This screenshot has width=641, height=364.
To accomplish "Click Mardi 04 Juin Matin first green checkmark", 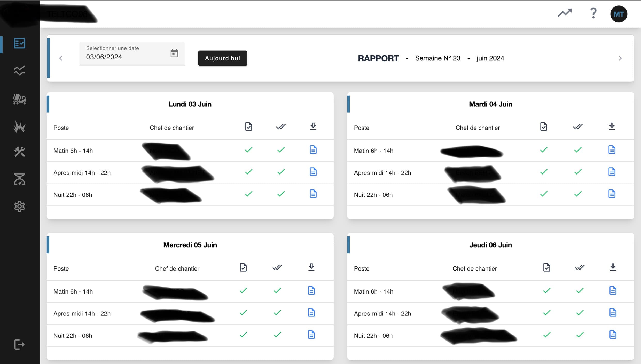I will [x=544, y=150].
